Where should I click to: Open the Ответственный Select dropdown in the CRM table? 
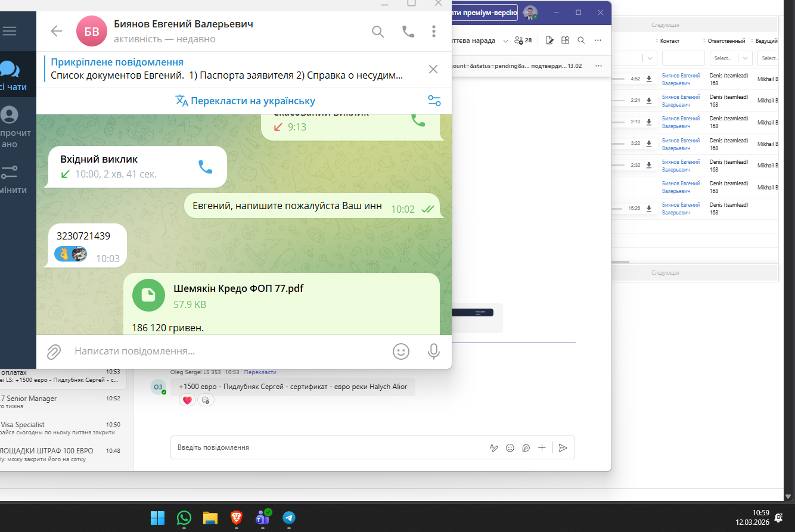[x=731, y=58]
